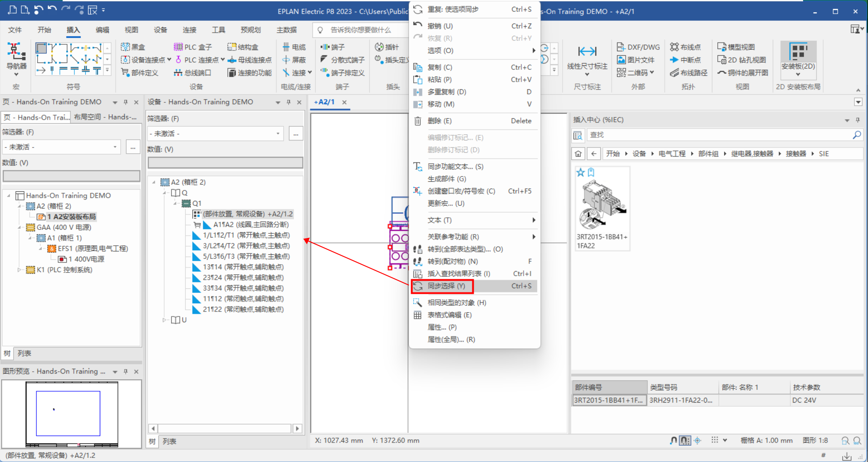Viewport: 868px width, 462px height.
Task: Click the magnifier search icon in 插入中心
Action: pos(857,135)
